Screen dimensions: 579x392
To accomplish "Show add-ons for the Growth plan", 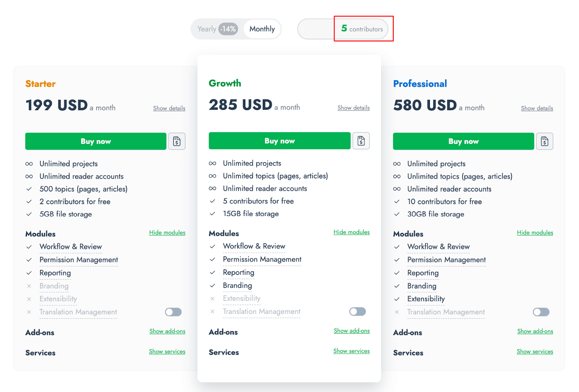I will [351, 331].
